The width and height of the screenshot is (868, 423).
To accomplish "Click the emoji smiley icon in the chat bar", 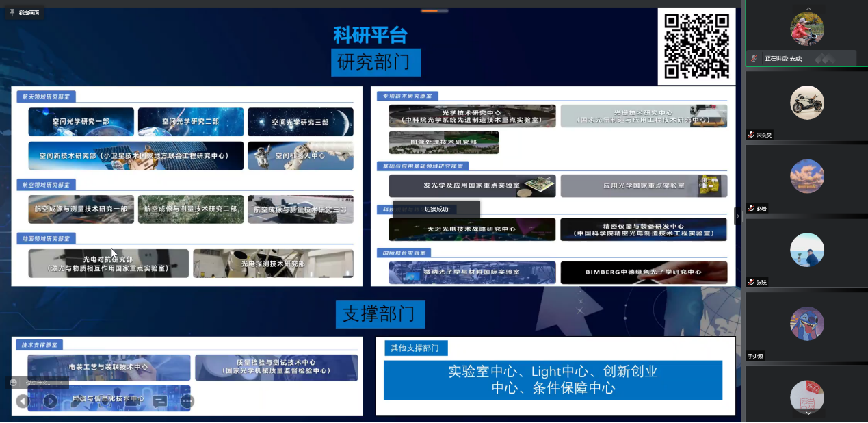I will click(x=13, y=383).
